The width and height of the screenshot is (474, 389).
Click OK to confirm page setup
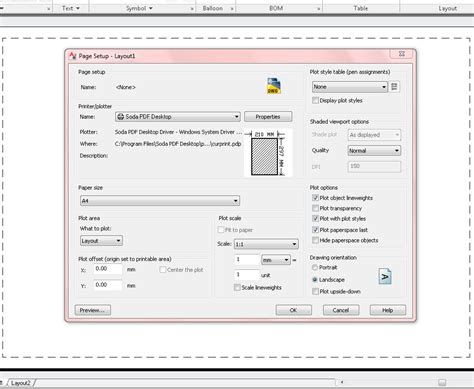294,310
